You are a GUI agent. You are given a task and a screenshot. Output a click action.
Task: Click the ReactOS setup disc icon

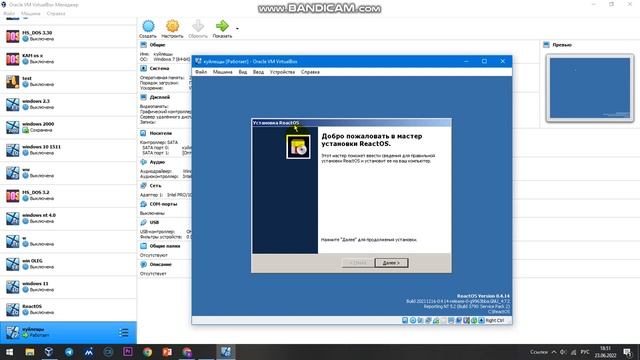click(x=298, y=147)
